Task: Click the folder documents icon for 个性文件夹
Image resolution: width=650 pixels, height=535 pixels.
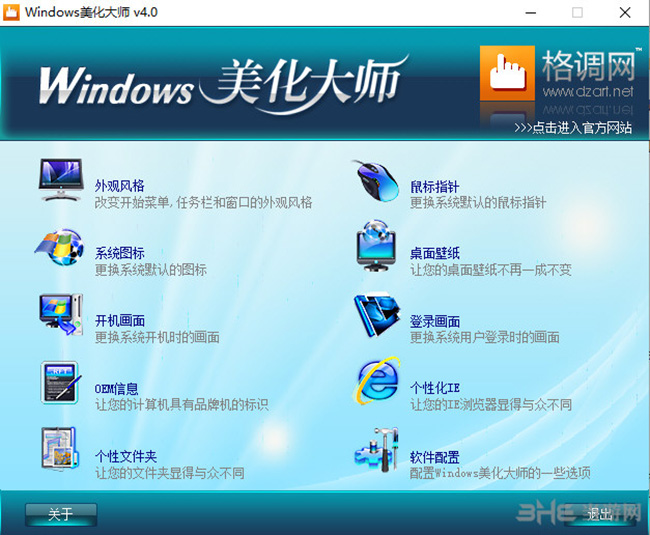Action: tap(60, 448)
